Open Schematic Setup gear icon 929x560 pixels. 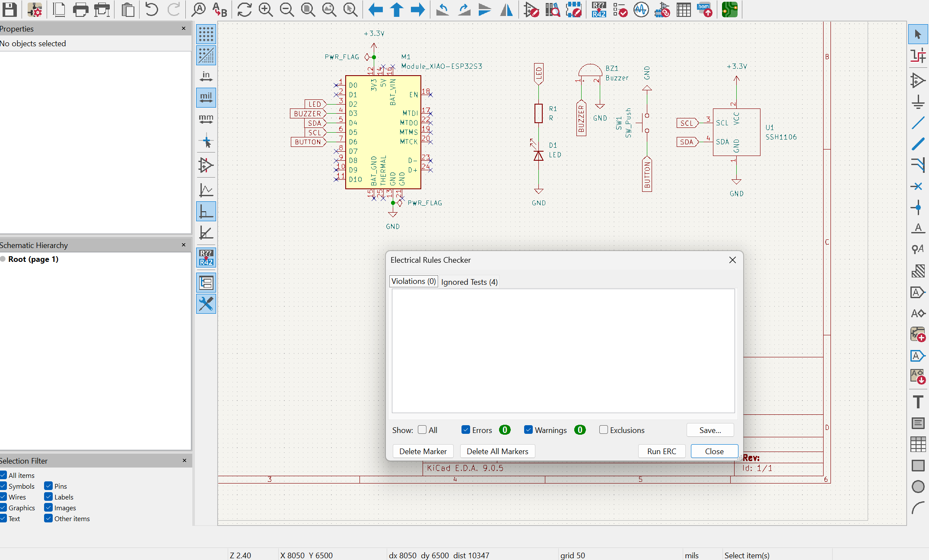[35, 9]
